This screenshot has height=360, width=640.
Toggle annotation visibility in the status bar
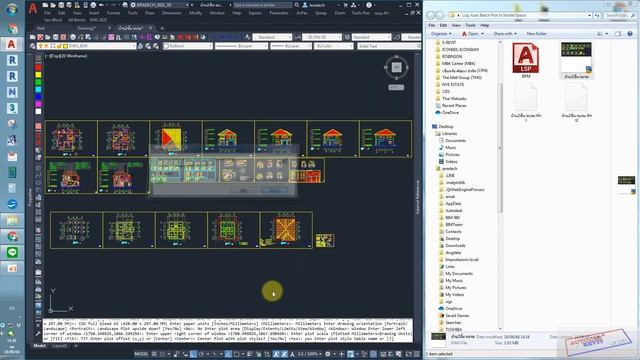276,354
